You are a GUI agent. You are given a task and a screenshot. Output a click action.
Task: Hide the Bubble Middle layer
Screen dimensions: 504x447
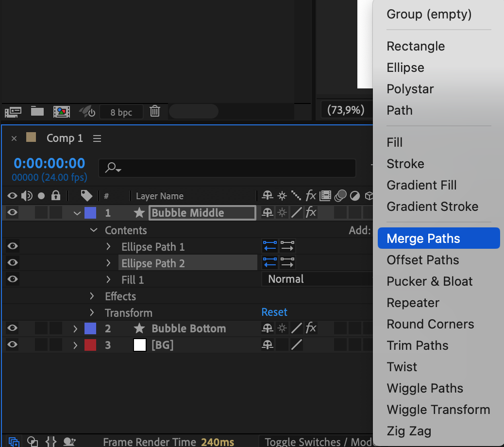(12, 212)
